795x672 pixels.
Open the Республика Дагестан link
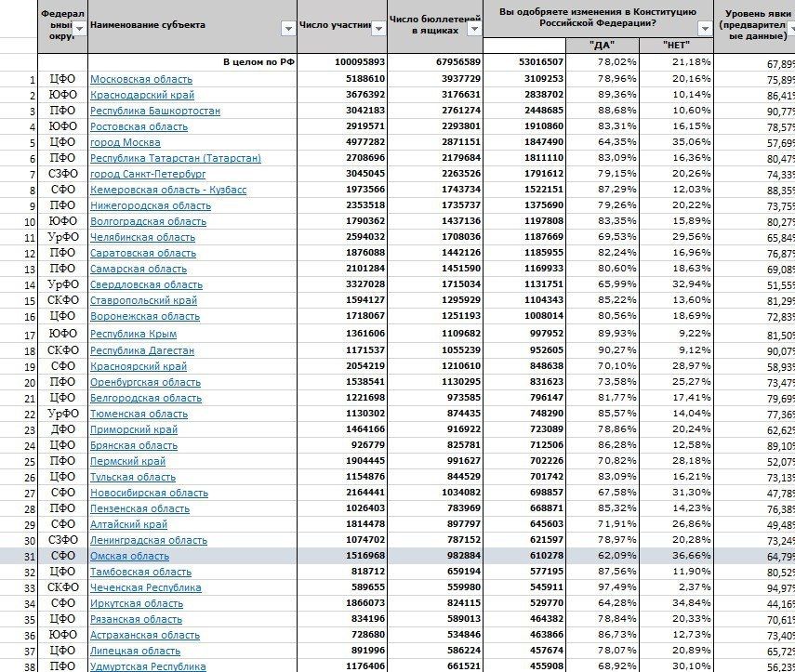[x=142, y=350]
